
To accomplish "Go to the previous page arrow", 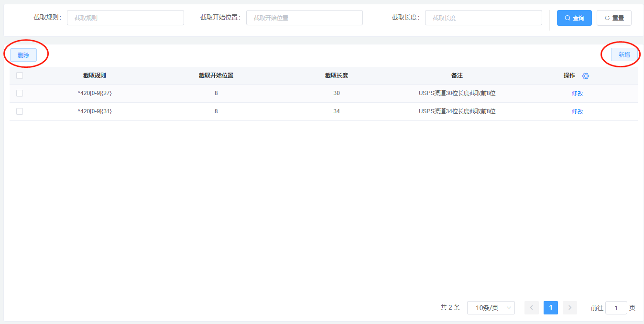I will [531, 308].
